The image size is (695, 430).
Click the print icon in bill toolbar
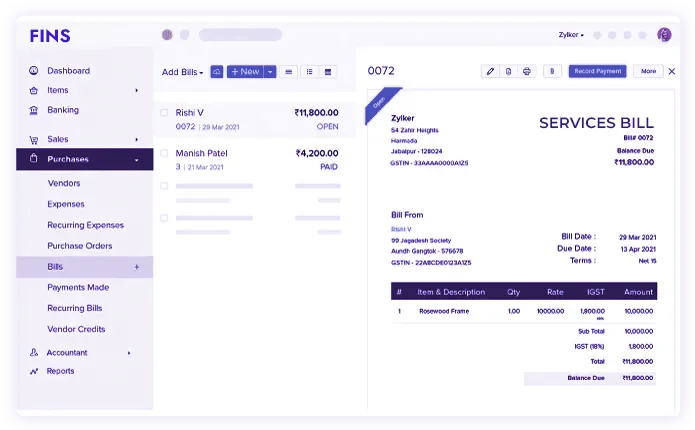click(x=526, y=72)
